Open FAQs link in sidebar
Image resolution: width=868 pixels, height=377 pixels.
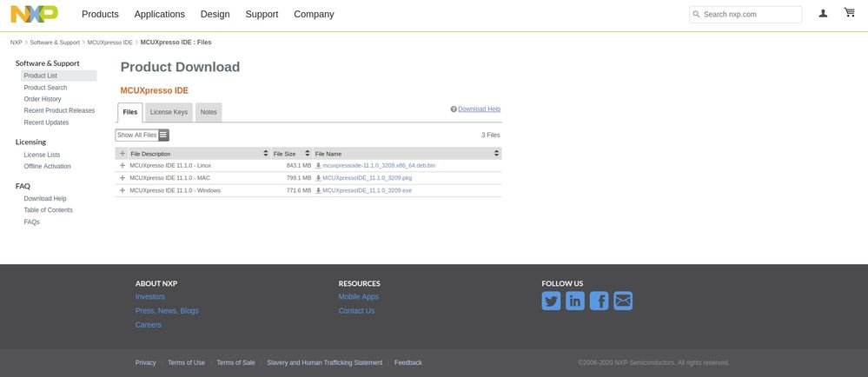[31, 222]
